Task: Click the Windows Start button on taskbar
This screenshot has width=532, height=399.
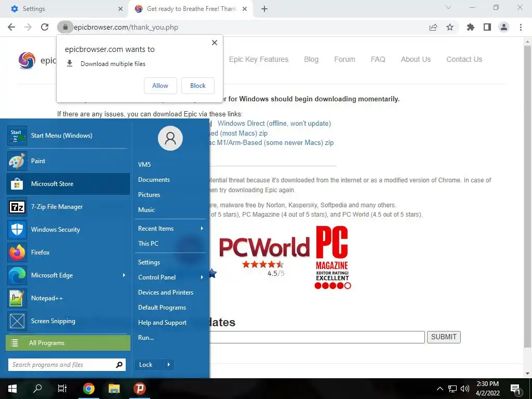Action: 12,389
